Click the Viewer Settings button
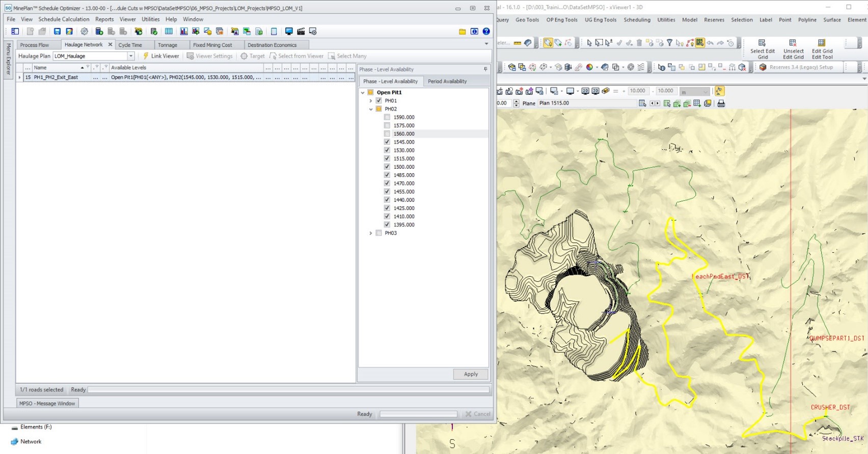The image size is (868, 454). point(209,56)
